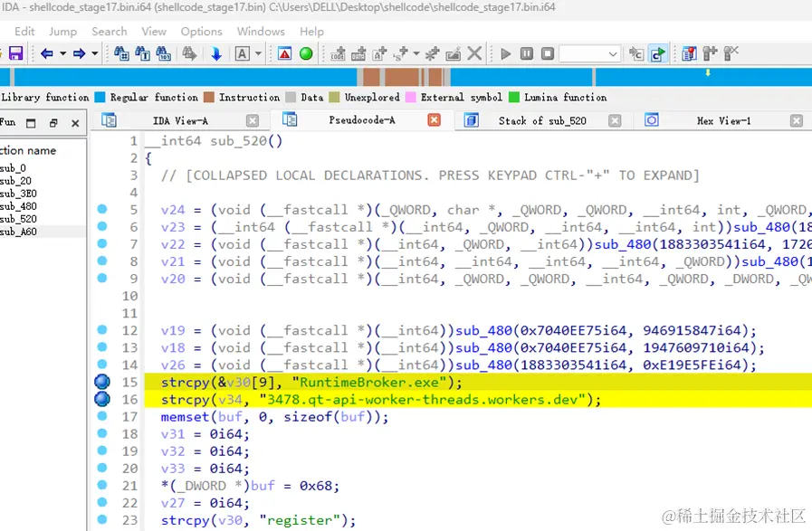The width and height of the screenshot is (812, 531).
Task: Select sub_0 in the functions list
Action: click(x=13, y=168)
